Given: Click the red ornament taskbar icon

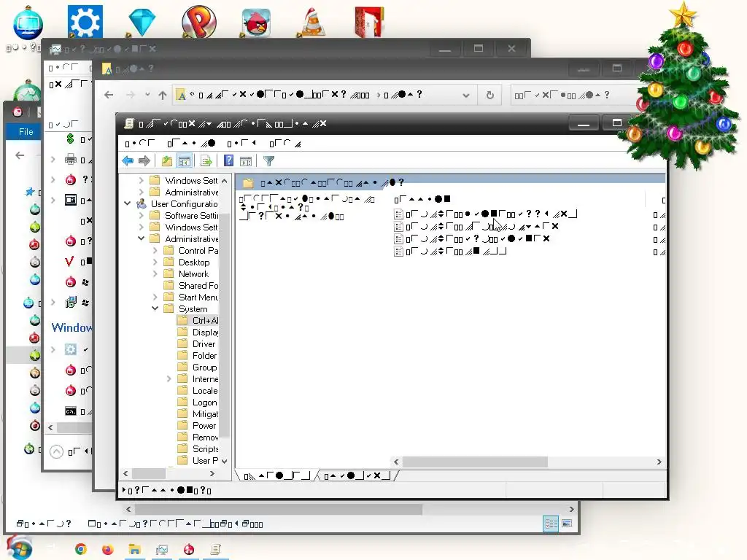Looking at the screenshot, I should 189,549.
